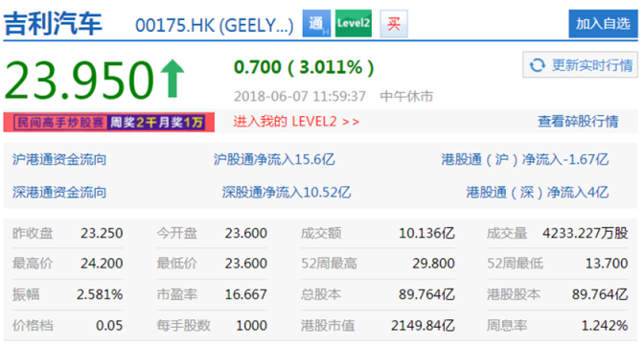Open 查看碎股行情 link
The height and width of the screenshot is (347, 644).
[x=578, y=122]
